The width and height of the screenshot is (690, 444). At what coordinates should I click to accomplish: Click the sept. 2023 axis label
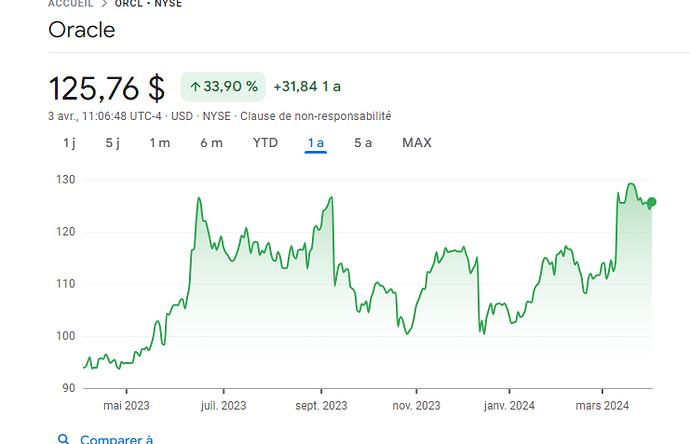tap(321, 406)
